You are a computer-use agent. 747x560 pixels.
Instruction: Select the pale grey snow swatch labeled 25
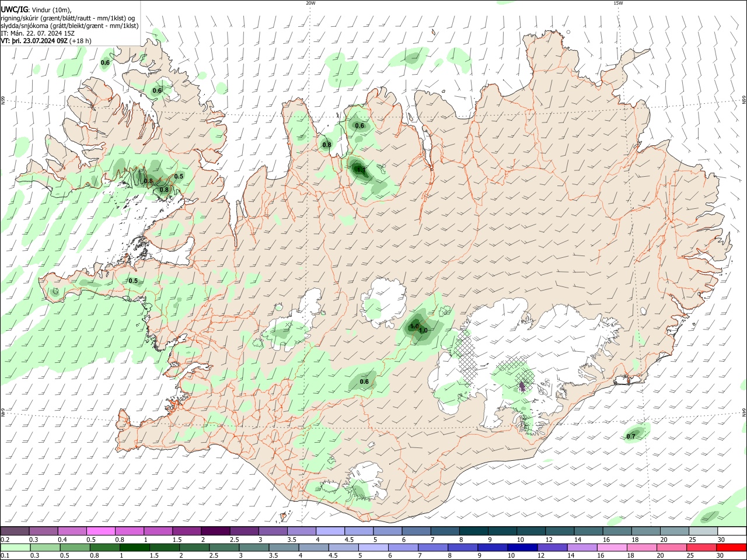point(703,531)
